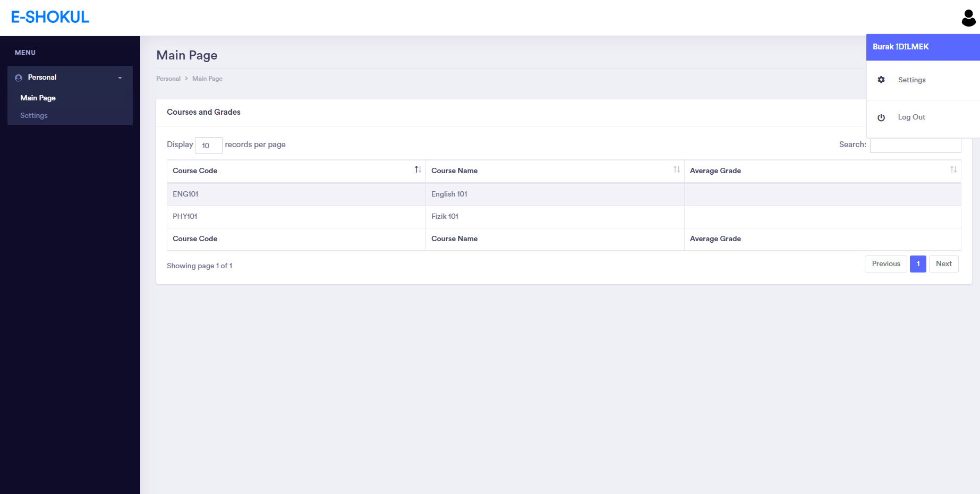Click the MENU label in sidebar
Image resolution: width=980 pixels, height=494 pixels.
(x=25, y=53)
